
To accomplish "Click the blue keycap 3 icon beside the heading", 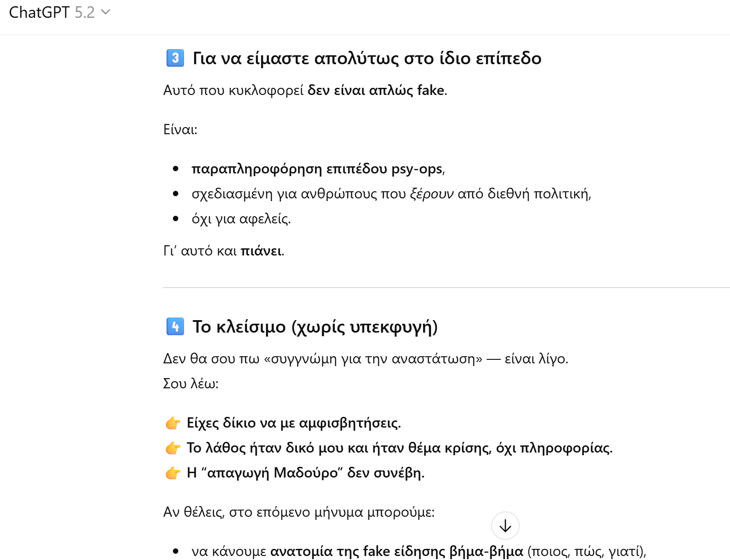I will [x=174, y=58].
